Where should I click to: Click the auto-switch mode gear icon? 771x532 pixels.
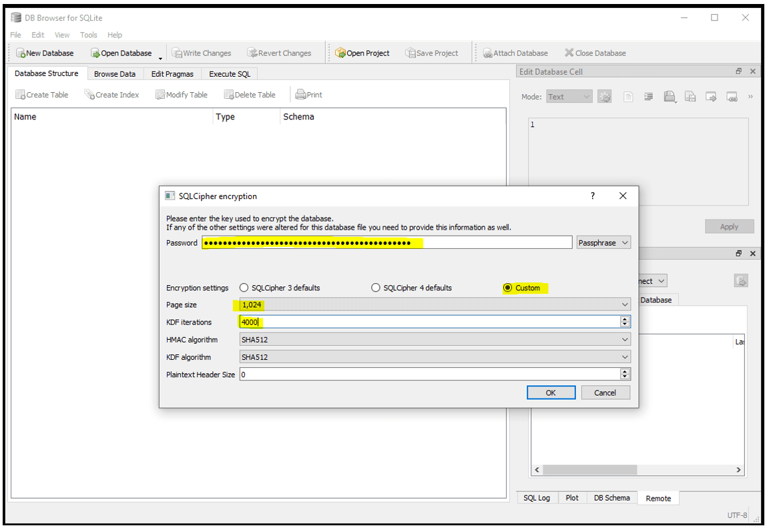click(604, 97)
